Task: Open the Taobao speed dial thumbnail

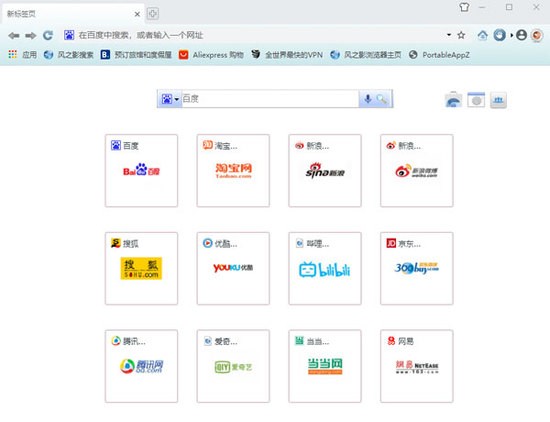Action: pos(233,170)
